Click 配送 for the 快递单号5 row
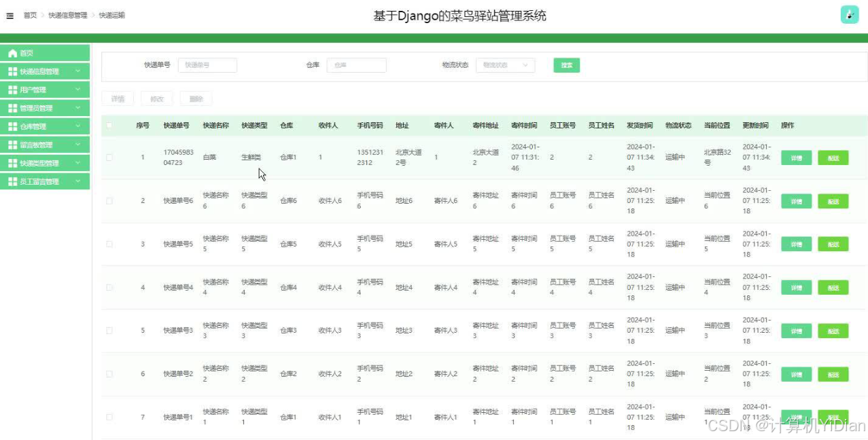 (833, 244)
